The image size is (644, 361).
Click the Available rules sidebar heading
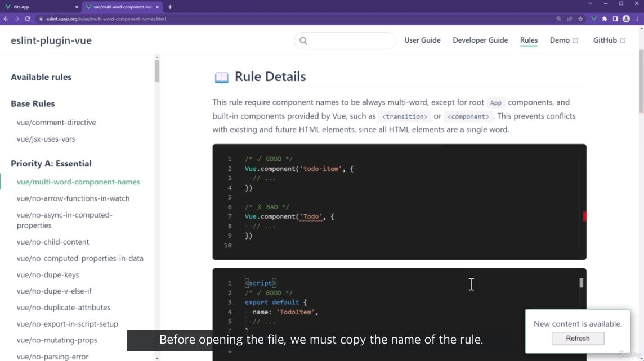point(41,77)
